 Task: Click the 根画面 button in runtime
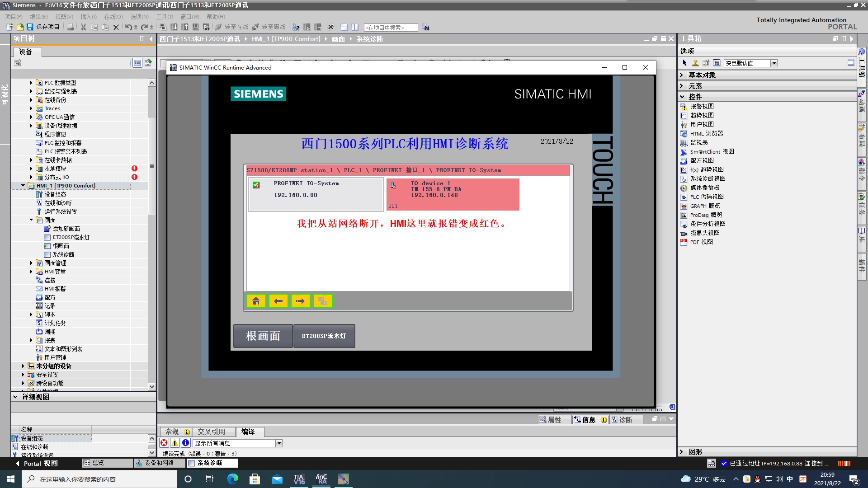[263, 336]
